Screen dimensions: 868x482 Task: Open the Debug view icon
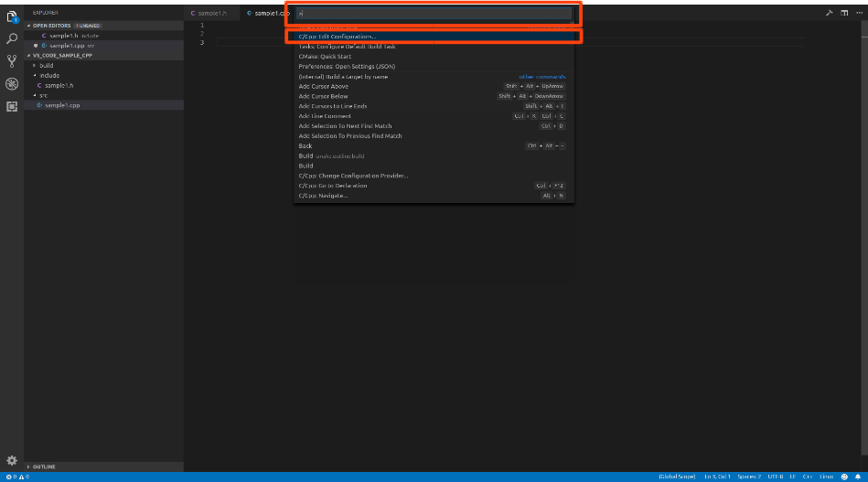click(12, 83)
